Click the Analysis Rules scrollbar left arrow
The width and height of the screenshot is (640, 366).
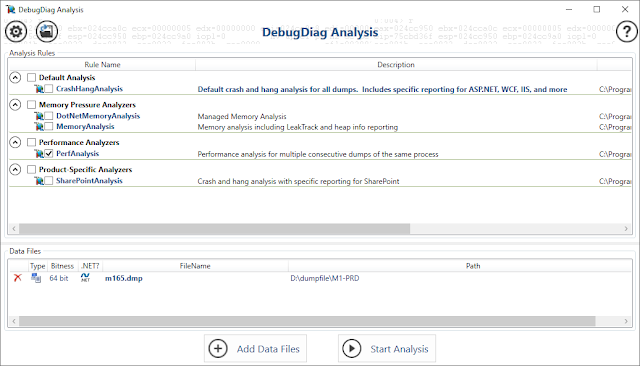pos(14,228)
